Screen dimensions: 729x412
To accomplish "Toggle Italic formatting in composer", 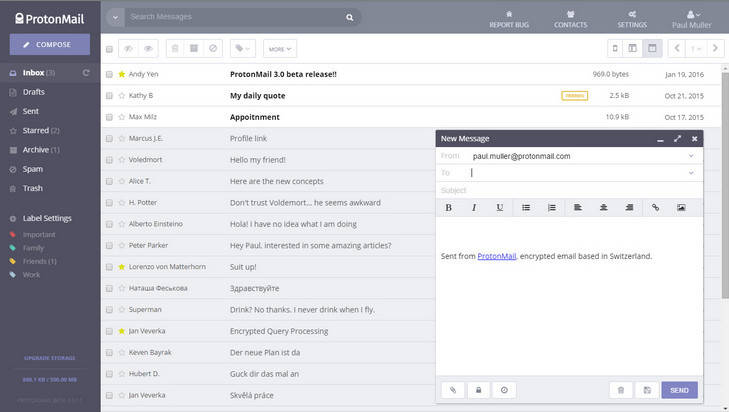I will pos(474,207).
